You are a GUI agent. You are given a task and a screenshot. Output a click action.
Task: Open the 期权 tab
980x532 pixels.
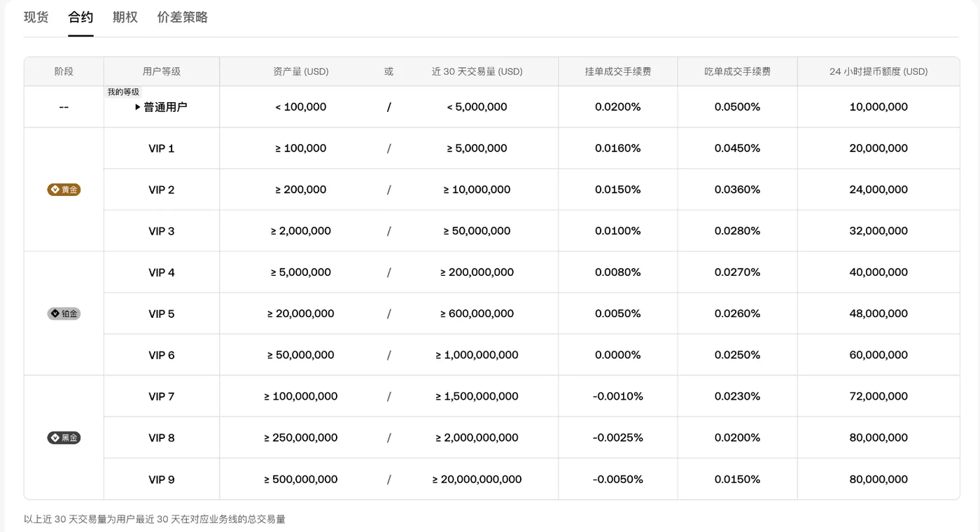125,17
